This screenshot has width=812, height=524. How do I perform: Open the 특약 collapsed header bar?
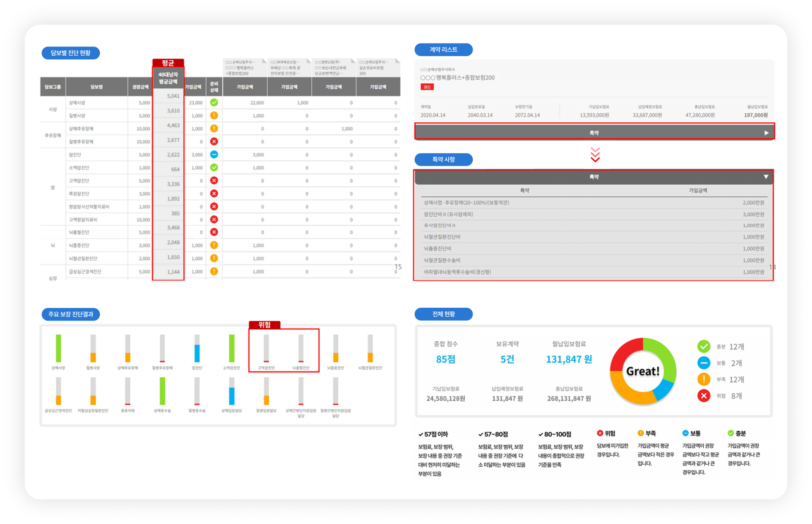coord(594,133)
